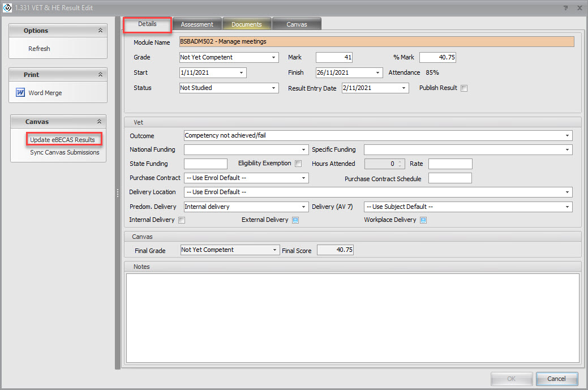The width and height of the screenshot is (588, 390).
Task: Toggle the Internal Delivery checkbox
Action: tap(182, 220)
